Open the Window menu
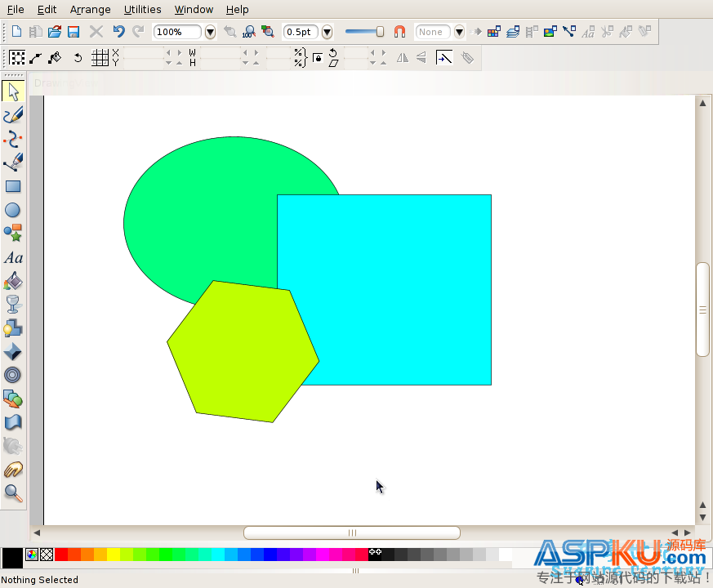The height and width of the screenshot is (588, 713). [194, 10]
